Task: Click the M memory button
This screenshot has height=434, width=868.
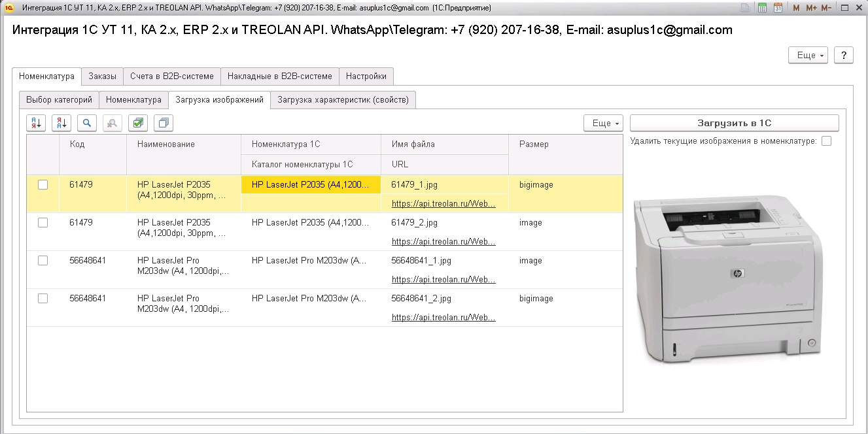Action: tap(796, 8)
